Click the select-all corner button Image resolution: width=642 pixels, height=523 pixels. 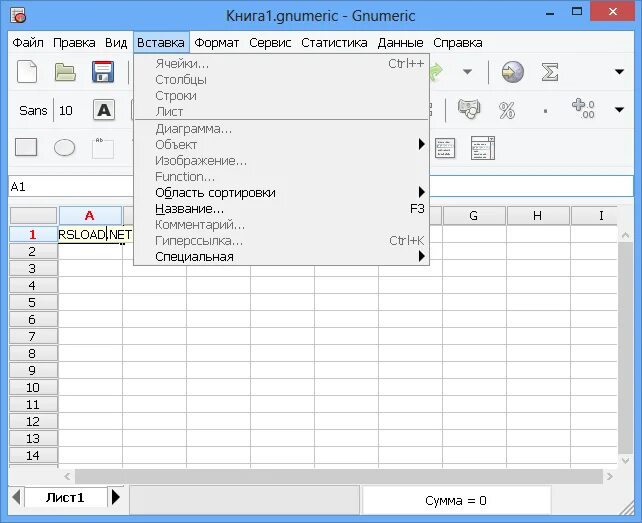click(33, 215)
